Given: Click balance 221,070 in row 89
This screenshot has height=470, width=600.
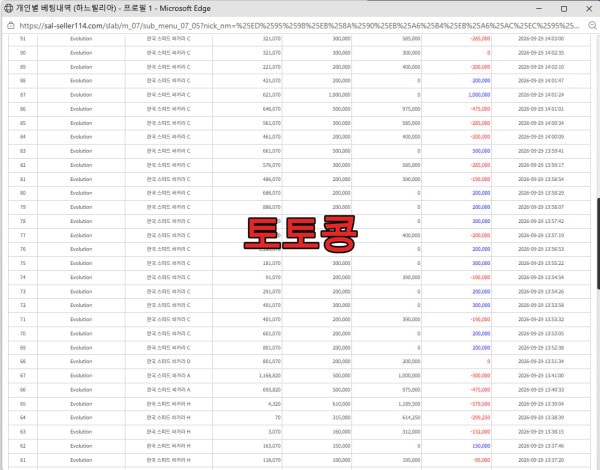Looking at the screenshot, I should coord(272,67).
